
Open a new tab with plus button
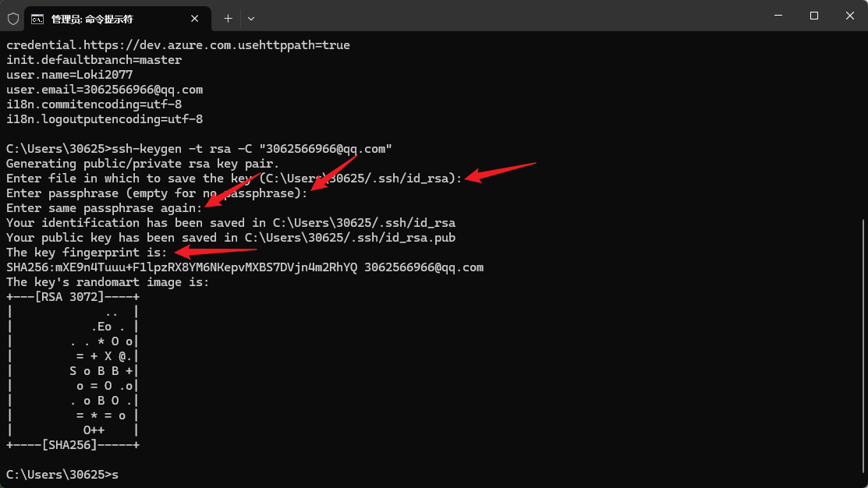pyautogui.click(x=228, y=17)
